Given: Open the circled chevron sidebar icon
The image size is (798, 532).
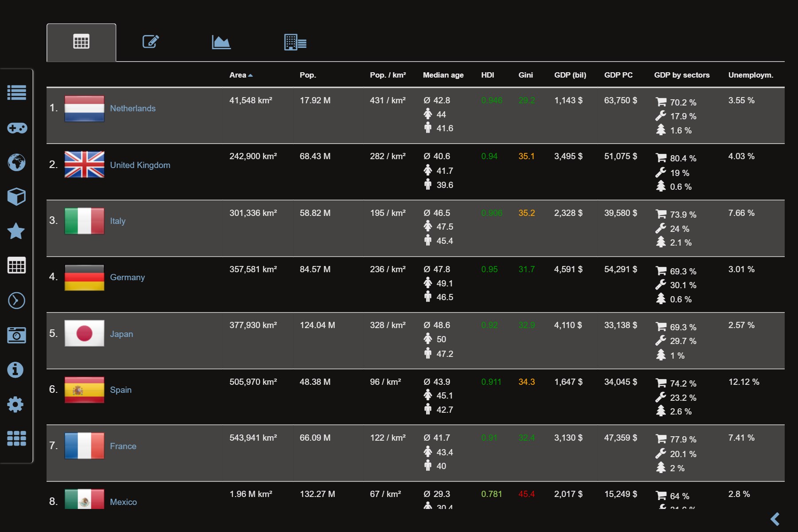Looking at the screenshot, I should click(16, 301).
